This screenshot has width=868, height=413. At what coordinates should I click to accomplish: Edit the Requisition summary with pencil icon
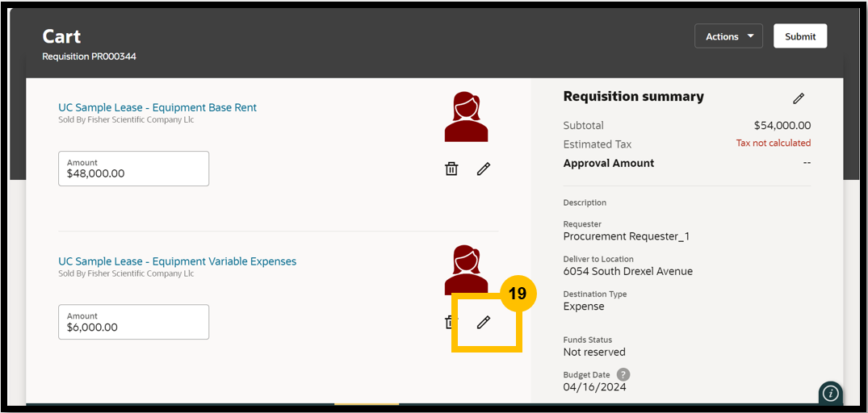point(798,98)
